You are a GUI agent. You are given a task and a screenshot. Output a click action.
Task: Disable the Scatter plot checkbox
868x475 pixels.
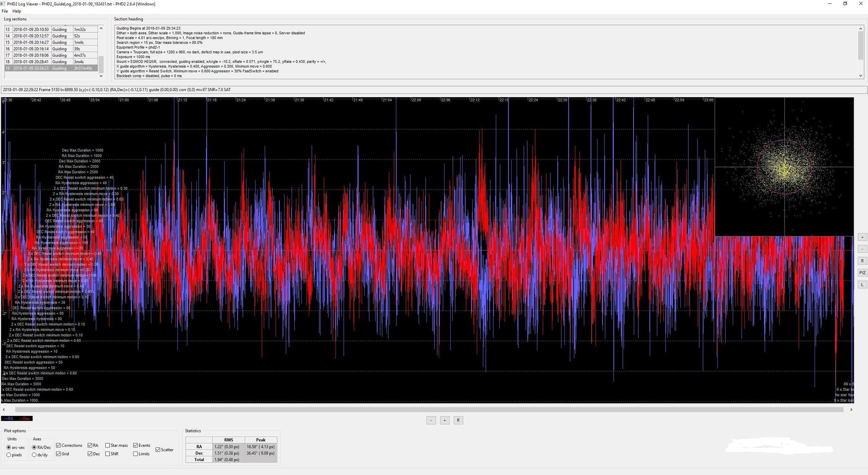(158, 450)
